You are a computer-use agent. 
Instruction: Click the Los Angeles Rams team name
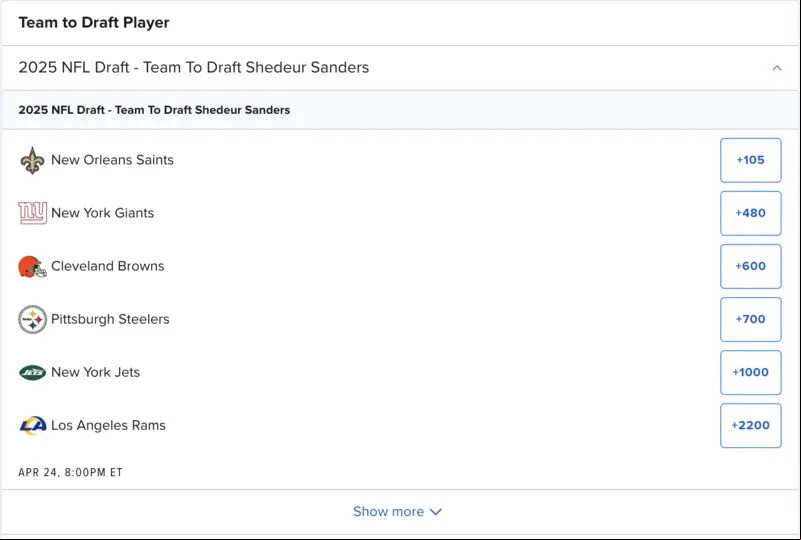tap(108, 426)
